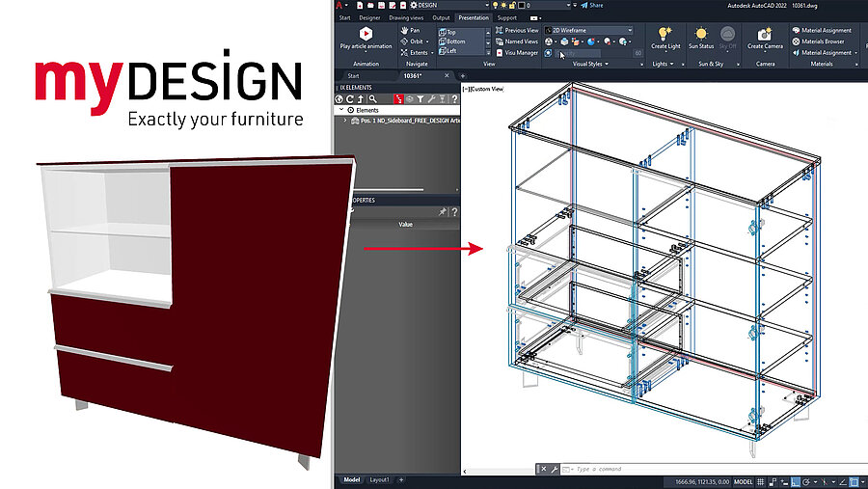The width and height of the screenshot is (868, 489).
Task: Switch to the Designer ribbon tab
Action: click(x=369, y=17)
